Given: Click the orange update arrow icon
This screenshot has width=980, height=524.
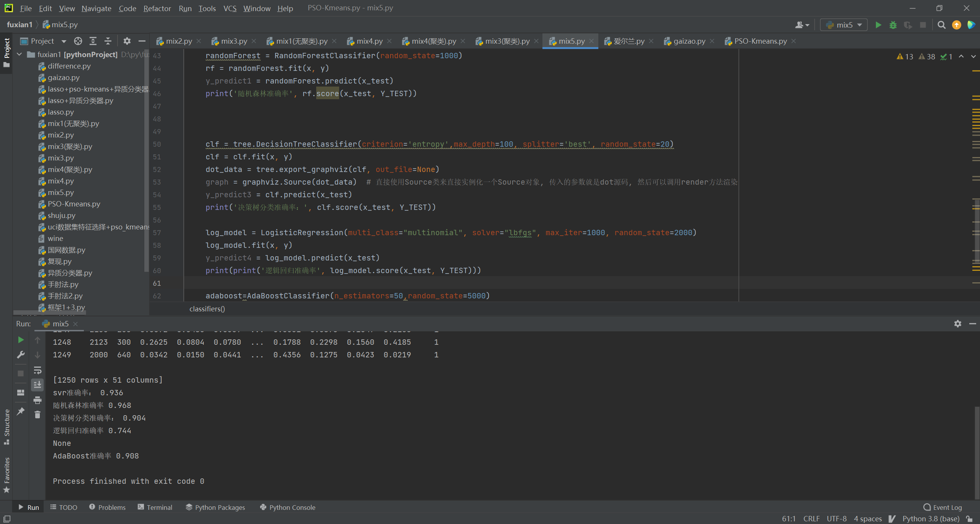Looking at the screenshot, I should click(x=956, y=25).
